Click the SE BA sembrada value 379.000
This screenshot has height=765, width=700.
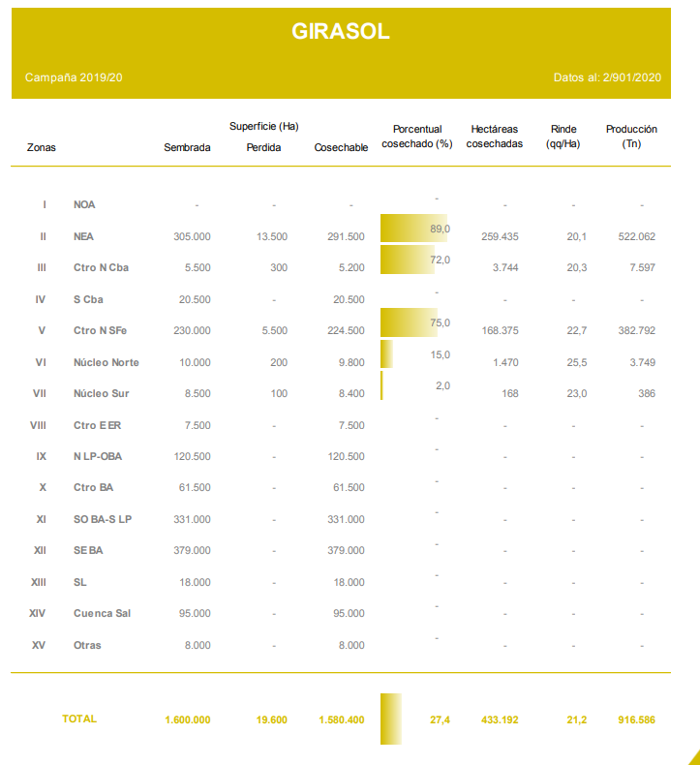pyautogui.click(x=192, y=551)
